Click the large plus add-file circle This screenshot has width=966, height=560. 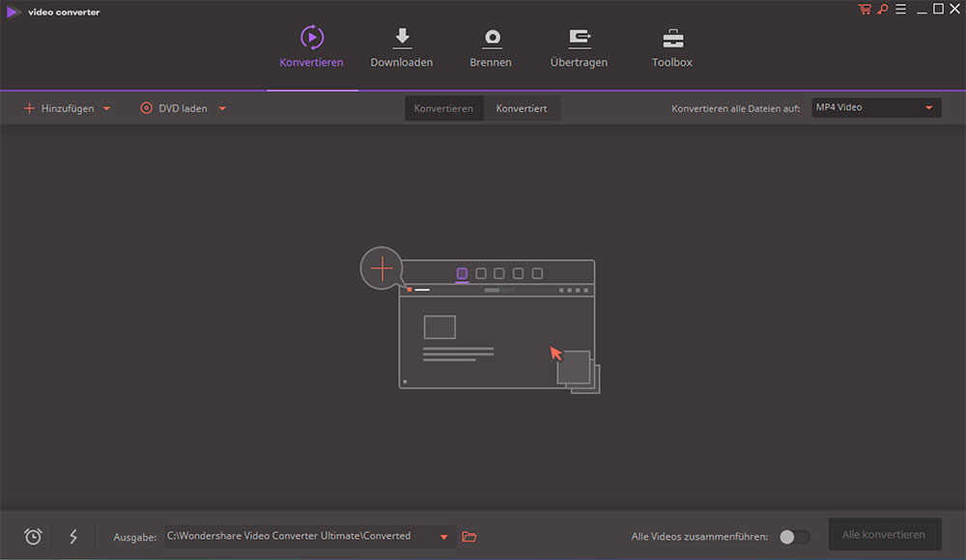click(382, 268)
